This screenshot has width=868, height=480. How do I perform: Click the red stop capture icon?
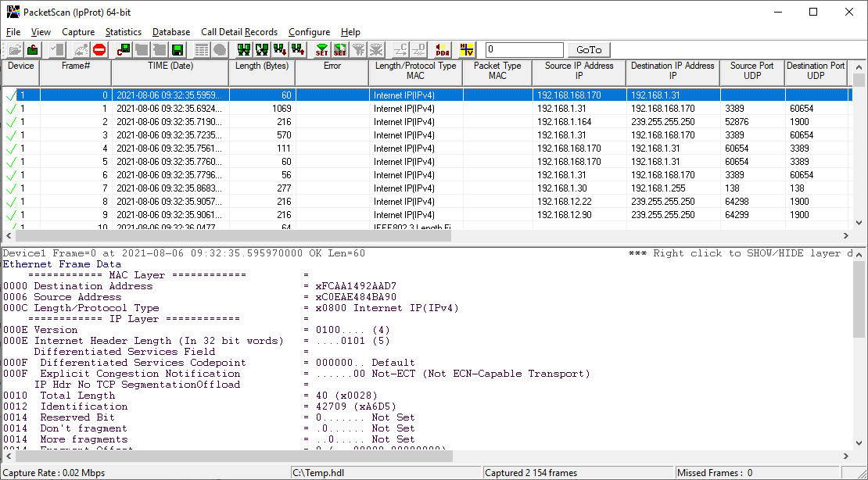pyautogui.click(x=99, y=50)
